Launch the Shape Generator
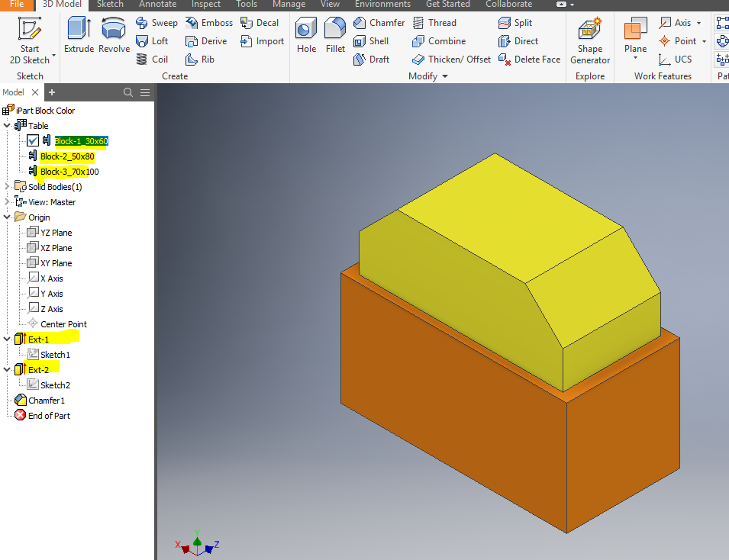The image size is (729, 560). (x=589, y=38)
